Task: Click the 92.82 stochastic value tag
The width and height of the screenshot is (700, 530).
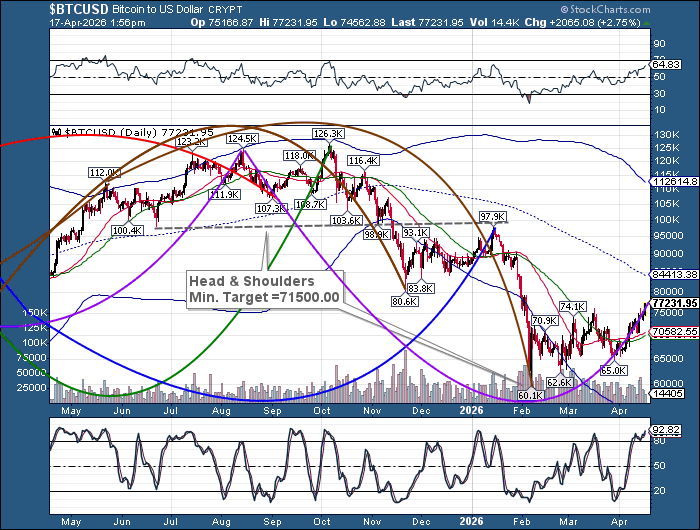Action: (666, 431)
